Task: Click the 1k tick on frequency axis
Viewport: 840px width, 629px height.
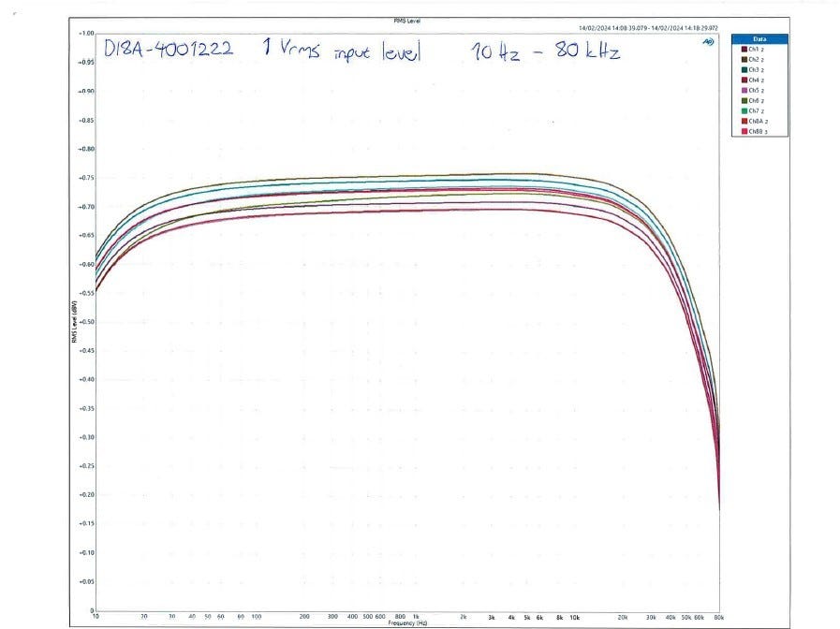Action: pyautogui.click(x=416, y=617)
